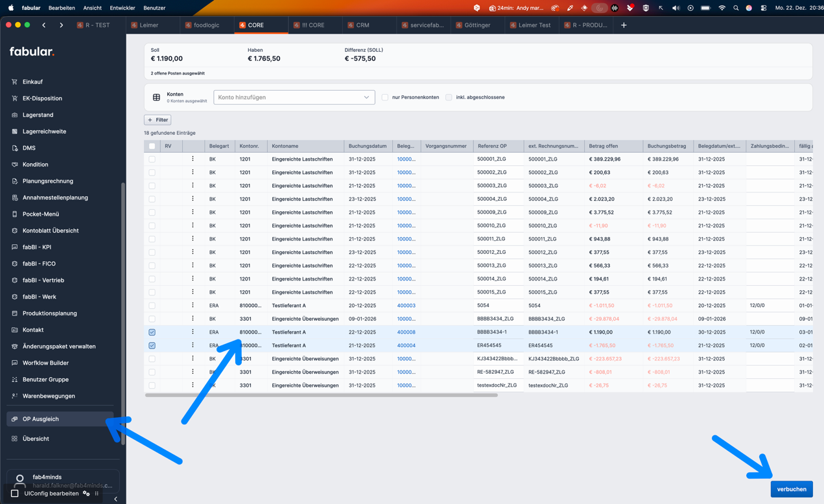Open the Entwickler menu in menu bar
Image resolution: width=824 pixels, height=504 pixels.
[x=123, y=8]
